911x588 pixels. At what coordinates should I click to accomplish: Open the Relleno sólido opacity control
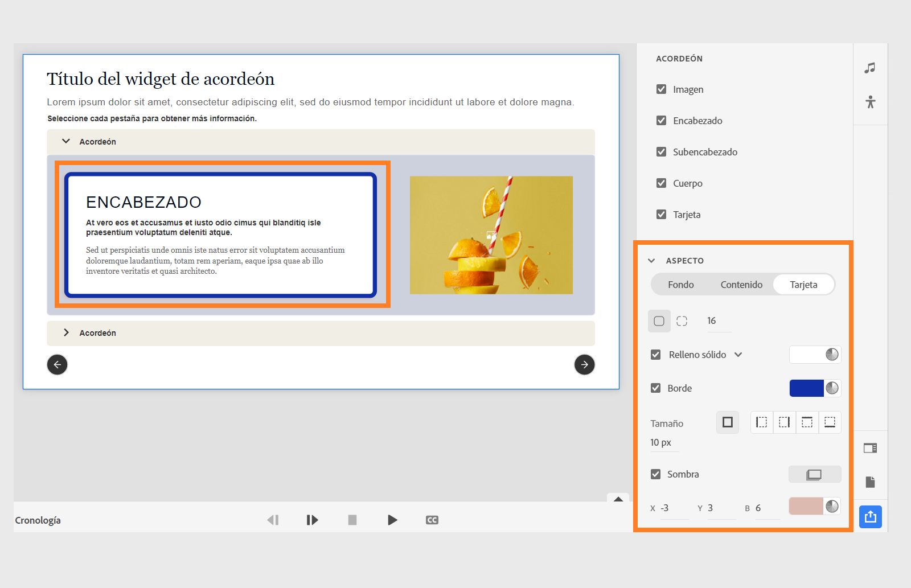(832, 355)
